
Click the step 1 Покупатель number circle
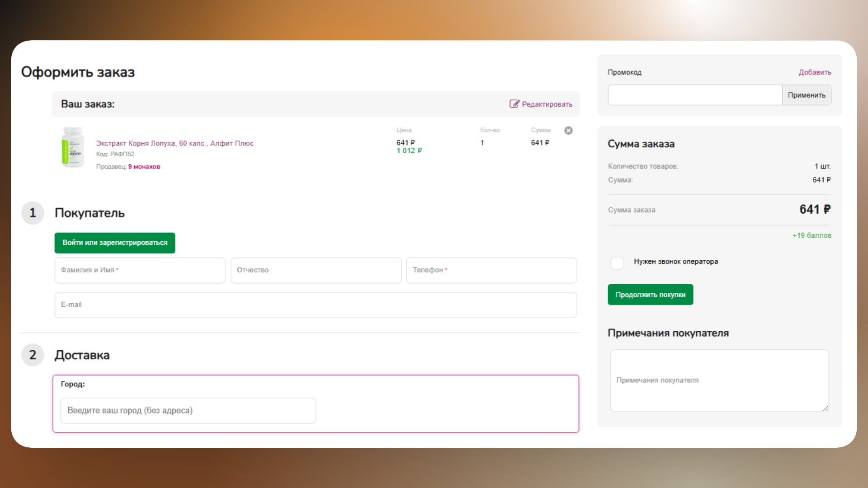tap(33, 213)
